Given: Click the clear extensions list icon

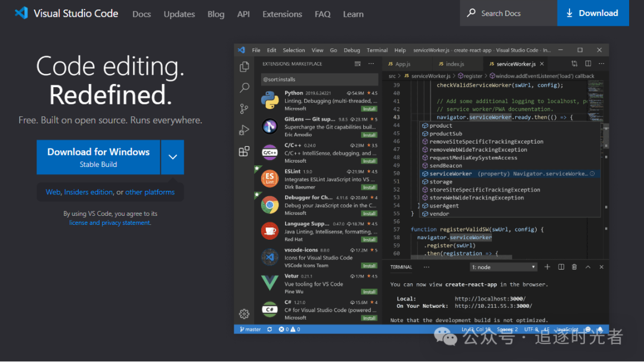Looking at the screenshot, I should [x=358, y=64].
